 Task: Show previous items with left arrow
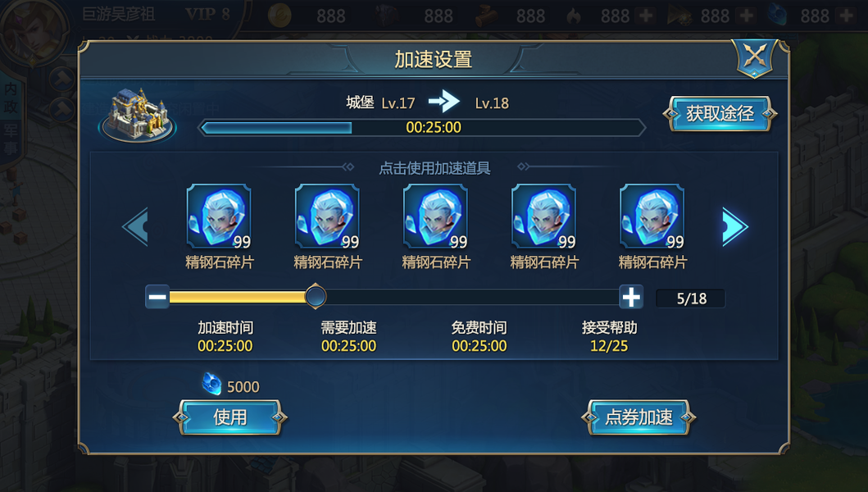coord(135,226)
